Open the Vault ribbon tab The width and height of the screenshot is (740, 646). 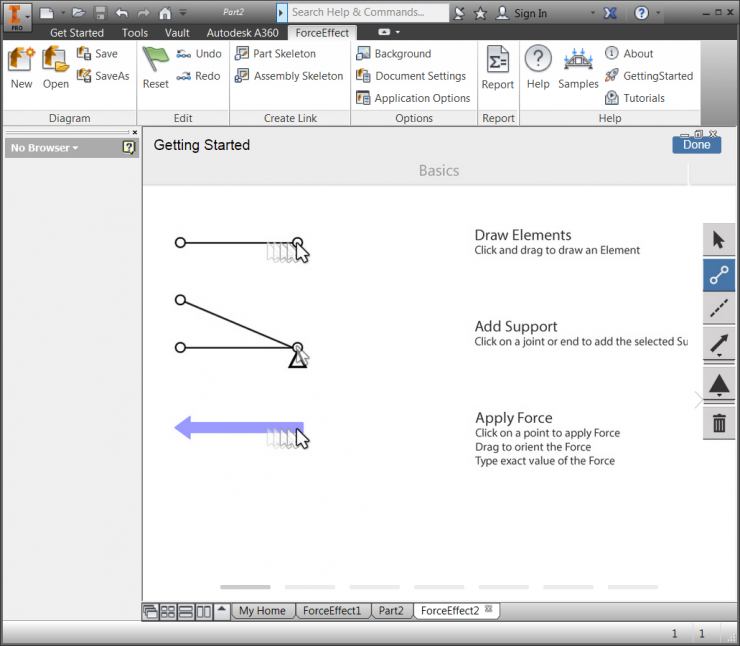click(177, 33)
